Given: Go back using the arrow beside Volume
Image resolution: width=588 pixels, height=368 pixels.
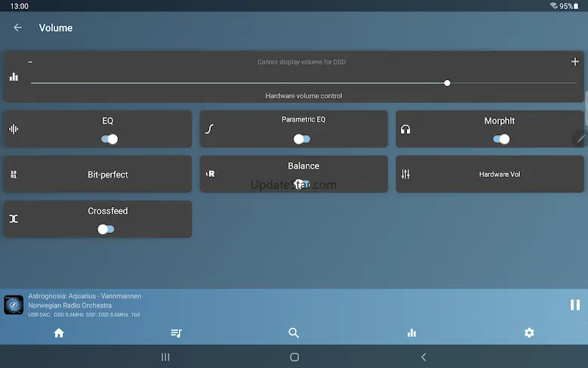Looking at the screenshot, I should click(18, 28).
